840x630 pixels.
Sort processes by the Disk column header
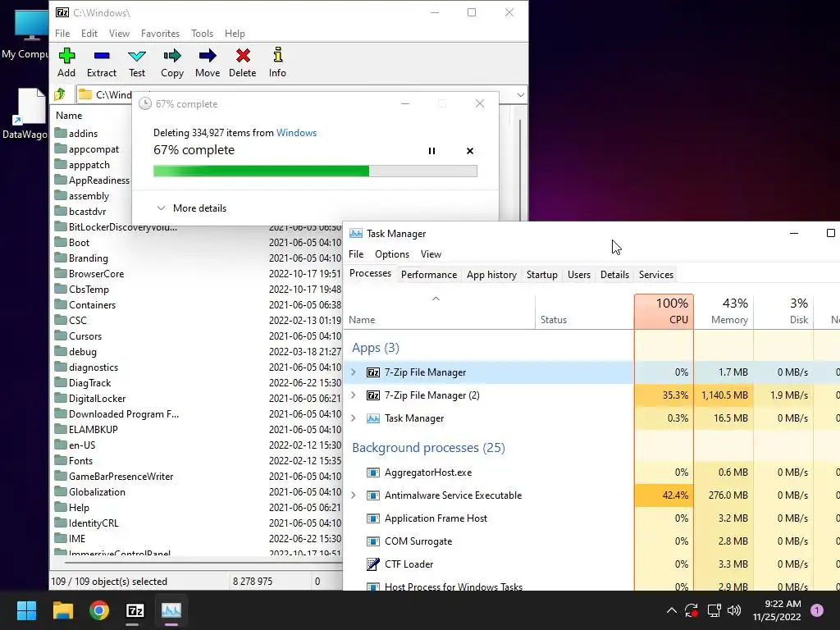[783, 311]
